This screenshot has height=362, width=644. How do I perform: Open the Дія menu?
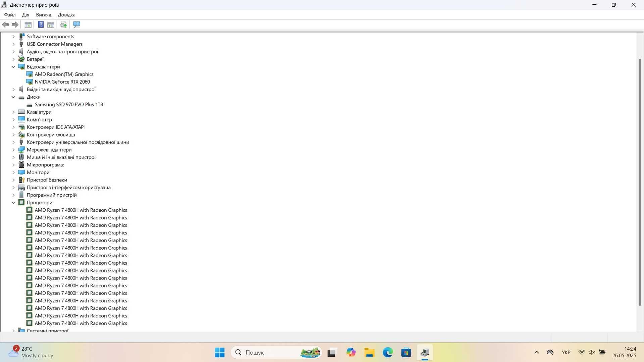click(x=26, y=15)
